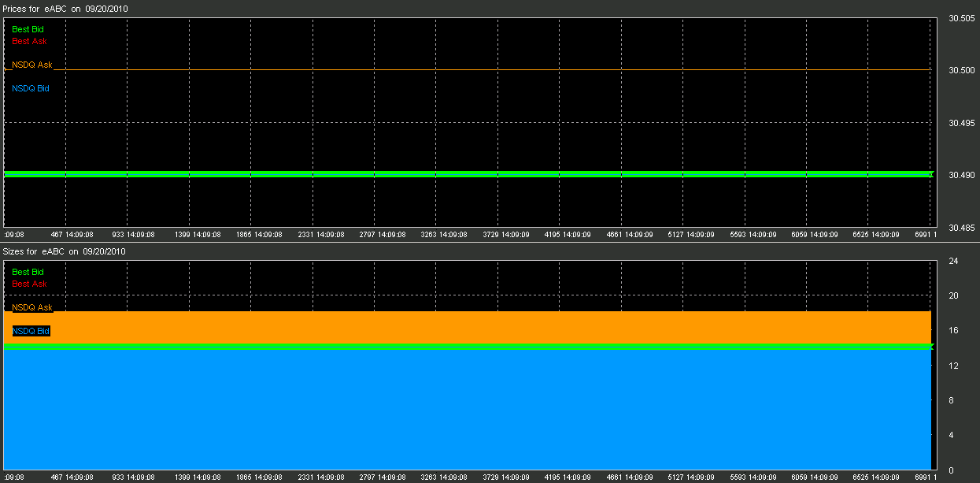Screen dimensions: 980x483
Task: Click '5127 14:09:09' tick in Prices chart
Action: point(690,235)
